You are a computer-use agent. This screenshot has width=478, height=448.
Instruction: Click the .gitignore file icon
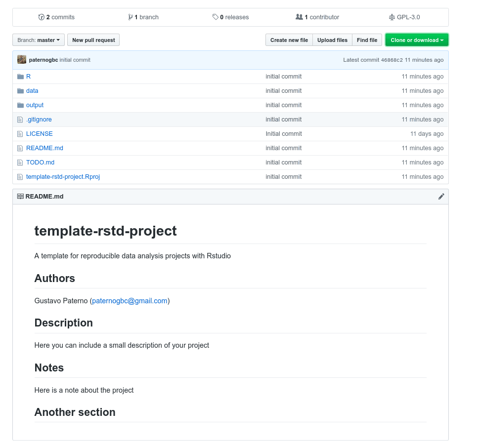click(x=20, y=120)
